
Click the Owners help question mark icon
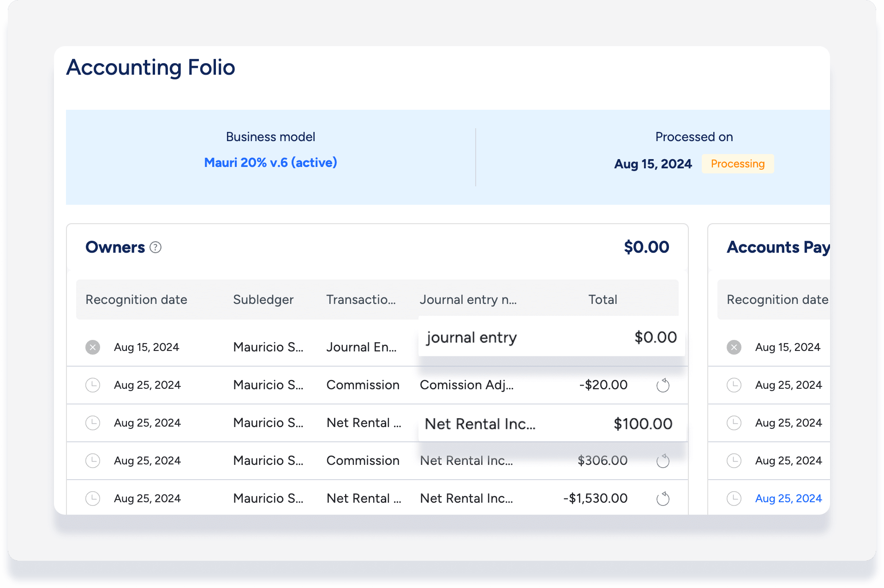(156, 248)
